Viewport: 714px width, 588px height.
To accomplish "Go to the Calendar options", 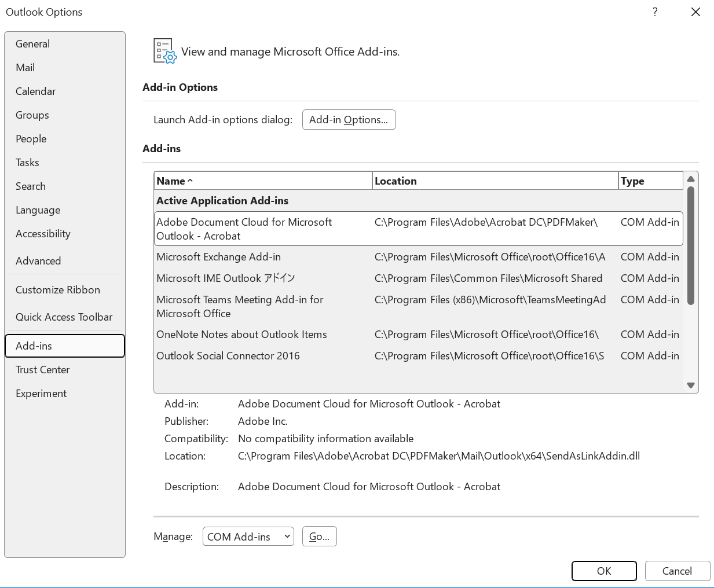I will pos(65,91).
